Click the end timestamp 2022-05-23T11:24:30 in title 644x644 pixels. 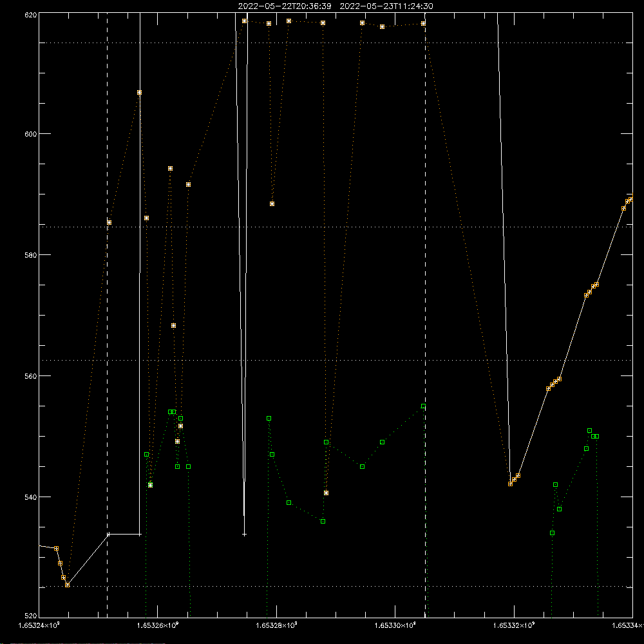pos(386,6)
